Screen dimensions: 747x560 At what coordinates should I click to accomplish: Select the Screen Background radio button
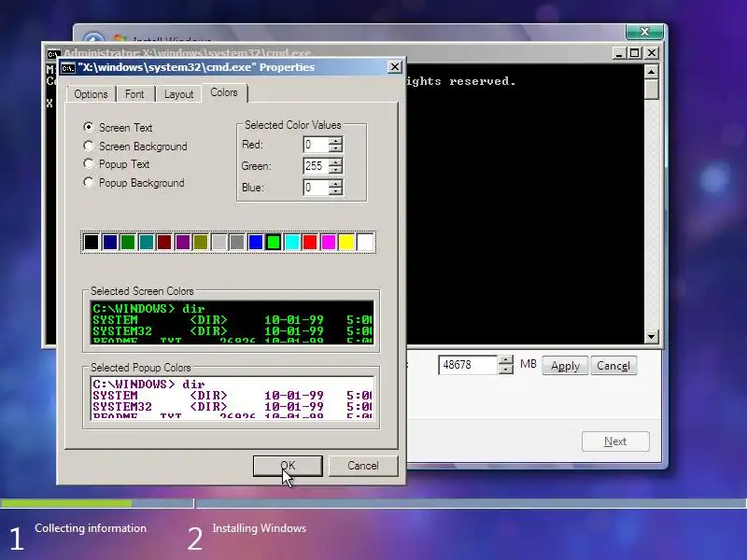tap(88, 146)
